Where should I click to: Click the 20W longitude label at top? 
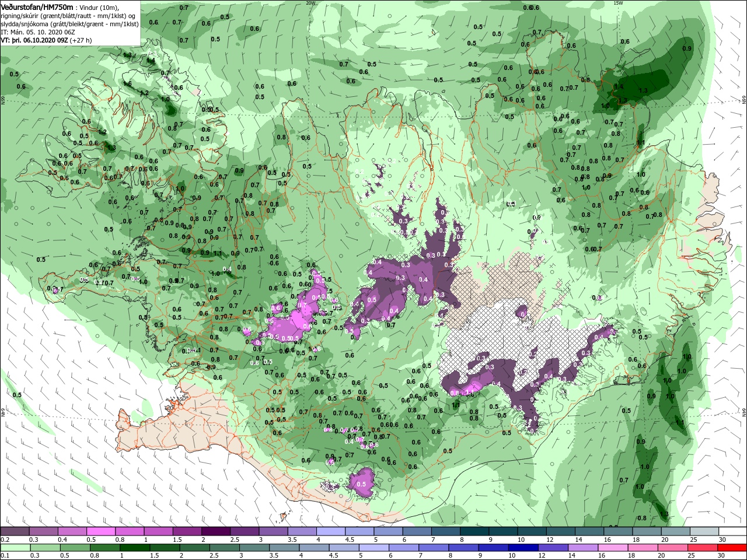[310, 3]
